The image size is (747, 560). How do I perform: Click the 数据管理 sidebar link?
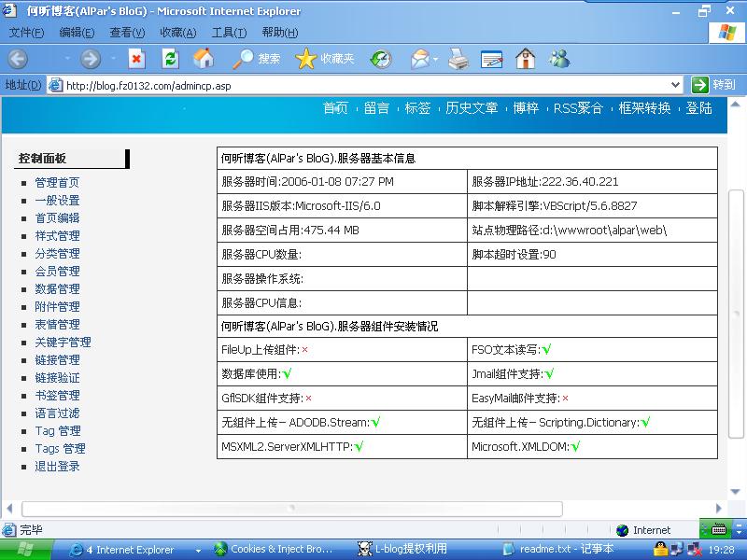point(57,289)
